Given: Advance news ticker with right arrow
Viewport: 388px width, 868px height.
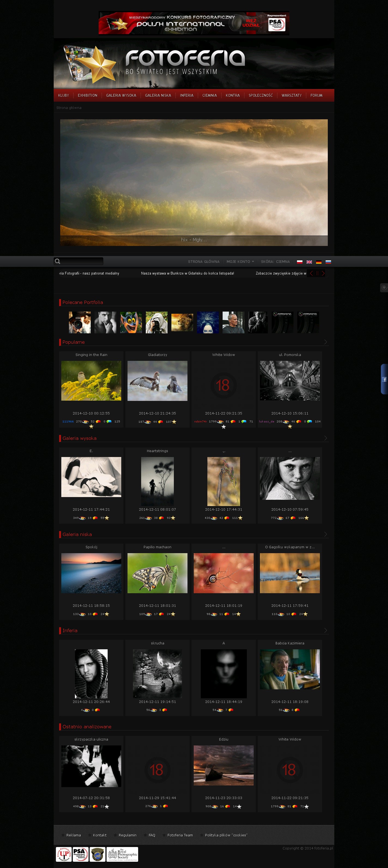Looking at the screenshot, I should [323, 273].
